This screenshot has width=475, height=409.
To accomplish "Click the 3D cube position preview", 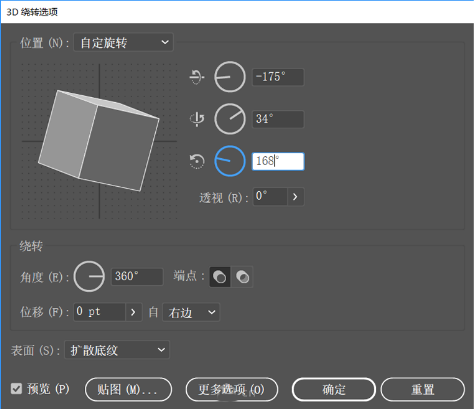I will 99,141.
